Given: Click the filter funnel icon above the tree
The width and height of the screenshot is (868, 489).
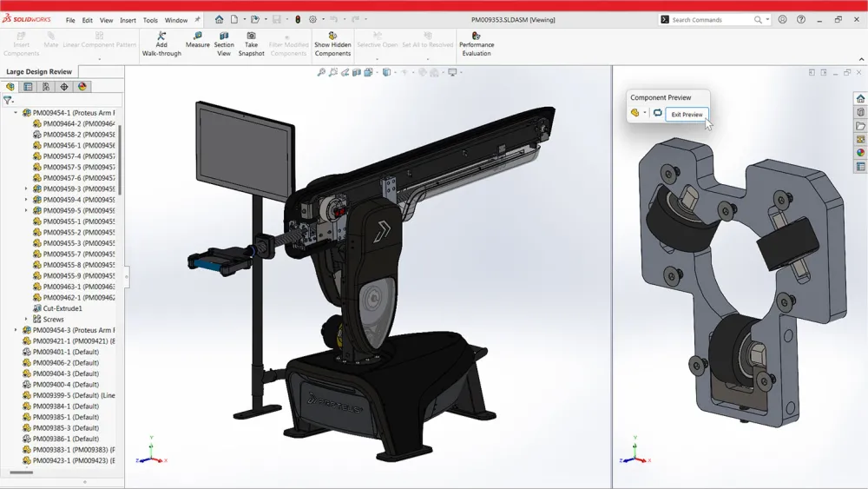Looking at the screenshot, I should tap(7, 100).
